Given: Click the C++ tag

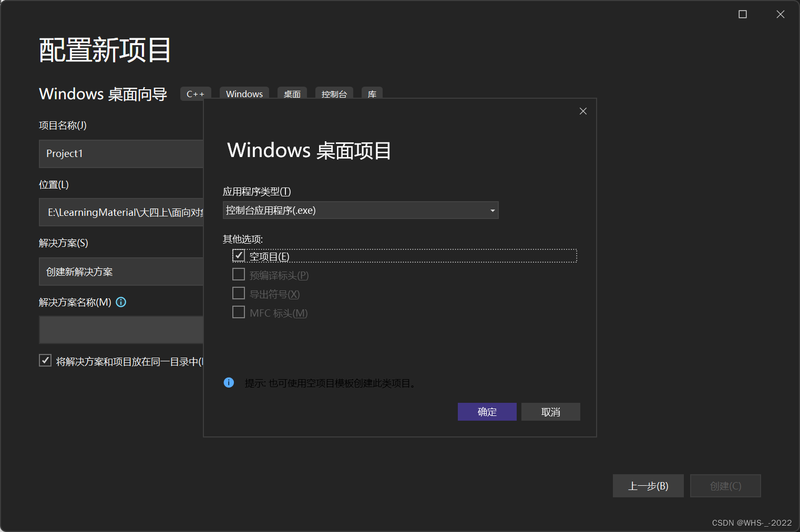Looking at the screenshot, I should tap(196, 93).
